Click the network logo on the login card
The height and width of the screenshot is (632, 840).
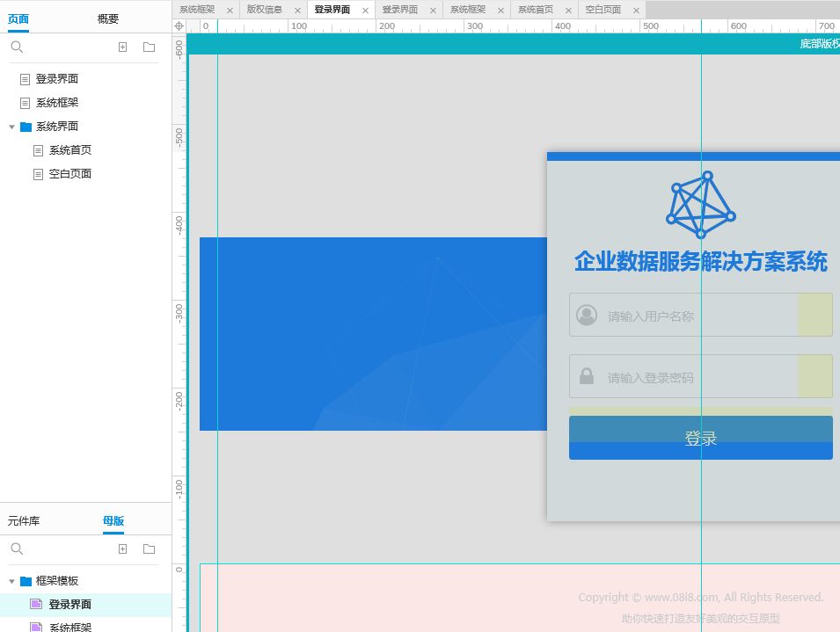(700, 205)
